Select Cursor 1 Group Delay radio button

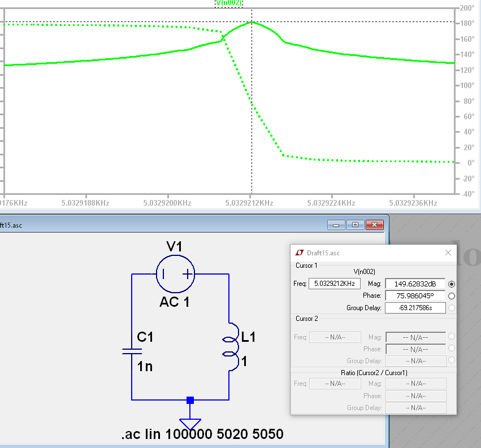451,308
